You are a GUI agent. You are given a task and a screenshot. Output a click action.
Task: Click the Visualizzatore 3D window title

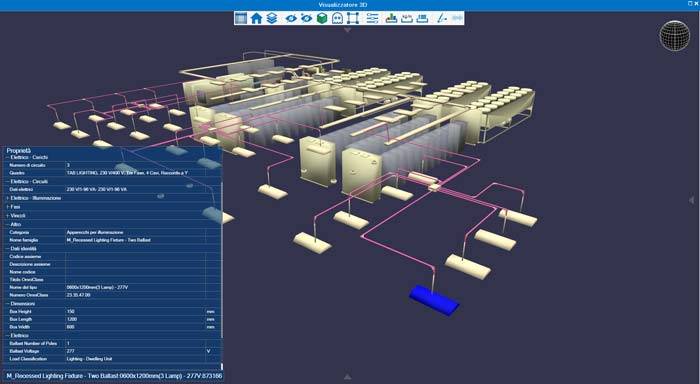(x=343, y=5)
